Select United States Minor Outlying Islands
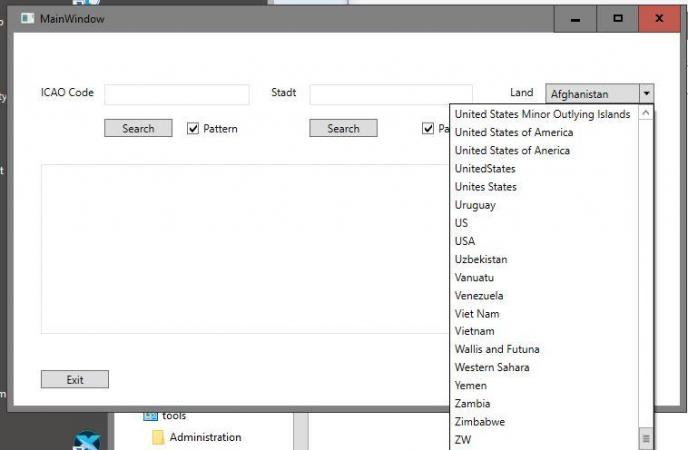 [x=542, y=114]
